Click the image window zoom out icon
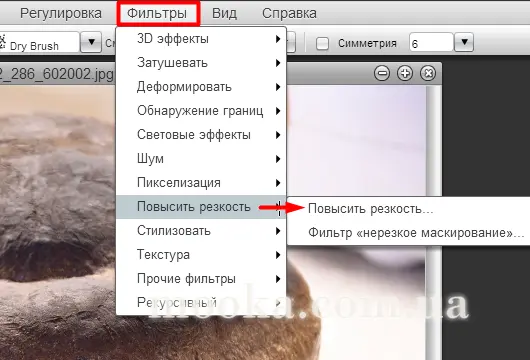This screenshot has width=530, height=360. (382, 73)
